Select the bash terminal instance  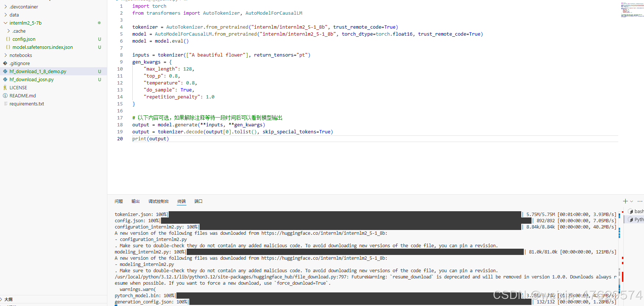pos(636,211)
